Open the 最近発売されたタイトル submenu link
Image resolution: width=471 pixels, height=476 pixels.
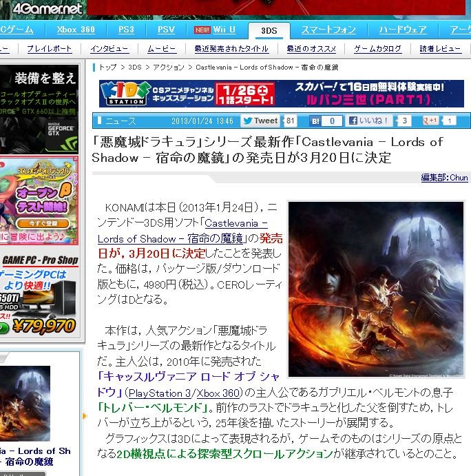pos(231,49)
